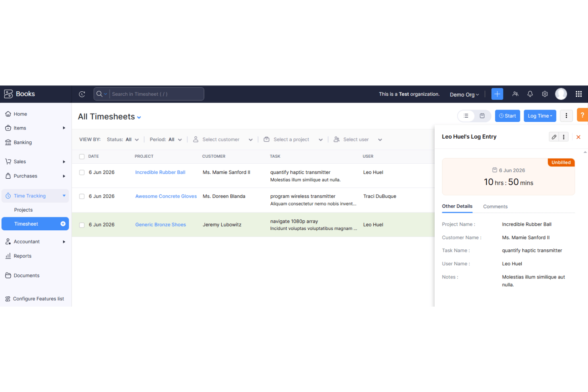Check the Awesome Concrete Gloves row checkbox
This screenshot has height=392, width=588.
pyautogui.click(x=82, y=196)
